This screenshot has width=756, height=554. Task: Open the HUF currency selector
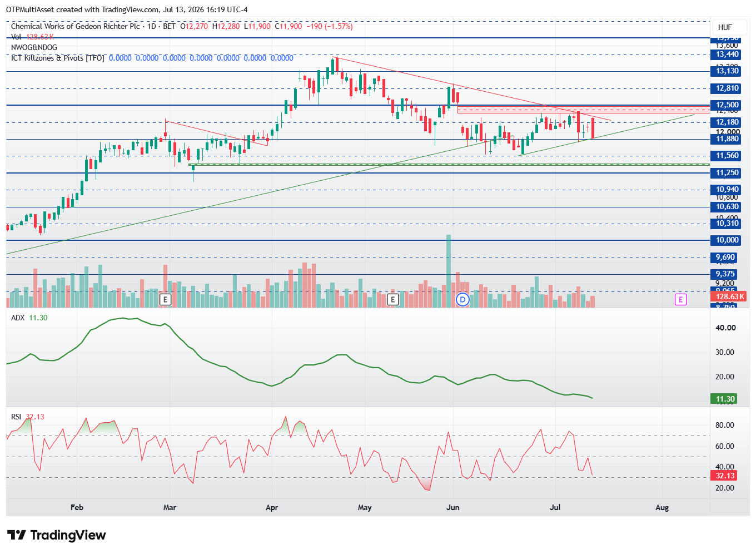[x=725, y=27]
